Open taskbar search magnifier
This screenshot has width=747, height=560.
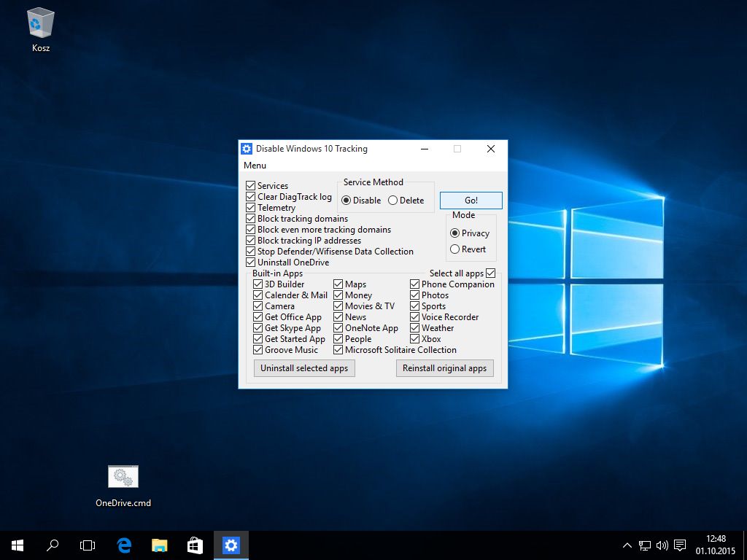pos(53,545)
